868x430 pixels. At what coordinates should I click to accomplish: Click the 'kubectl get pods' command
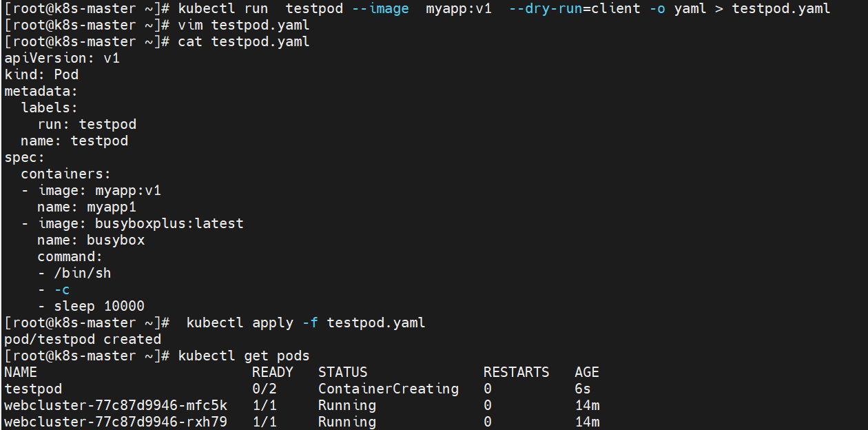point(244,356)
